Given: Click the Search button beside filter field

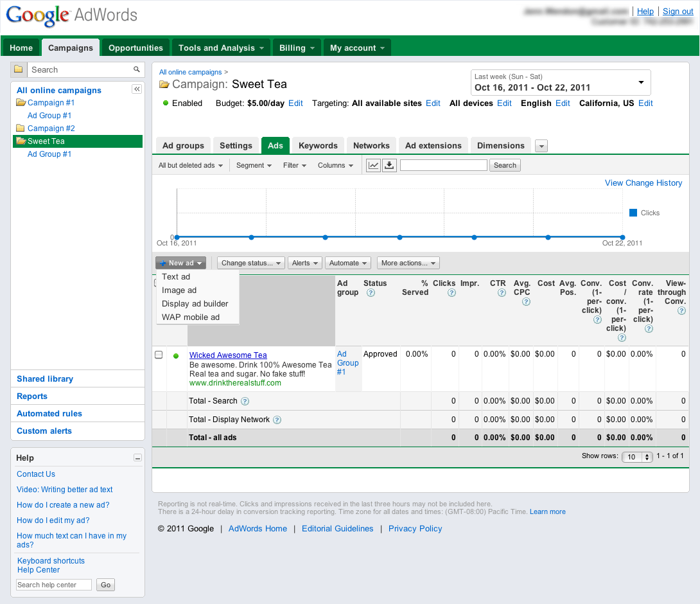Looking at the screenshot, I should (x=505, y=165).
